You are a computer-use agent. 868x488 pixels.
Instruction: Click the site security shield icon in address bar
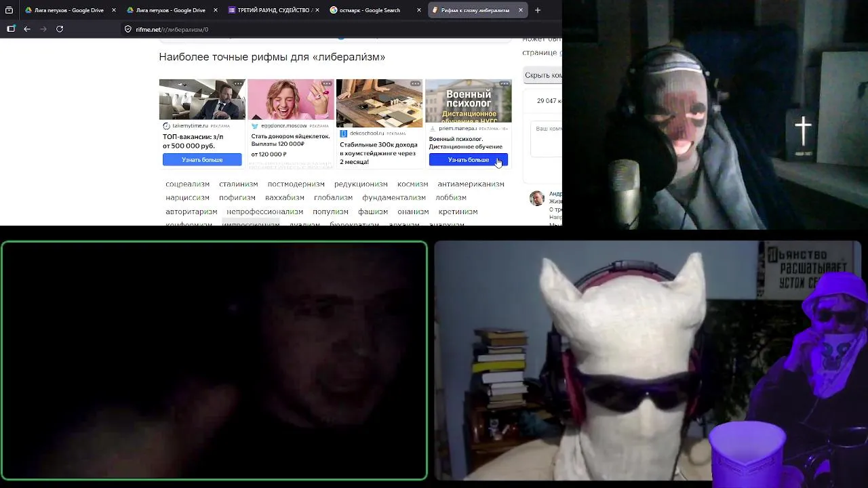coord(127,29)
